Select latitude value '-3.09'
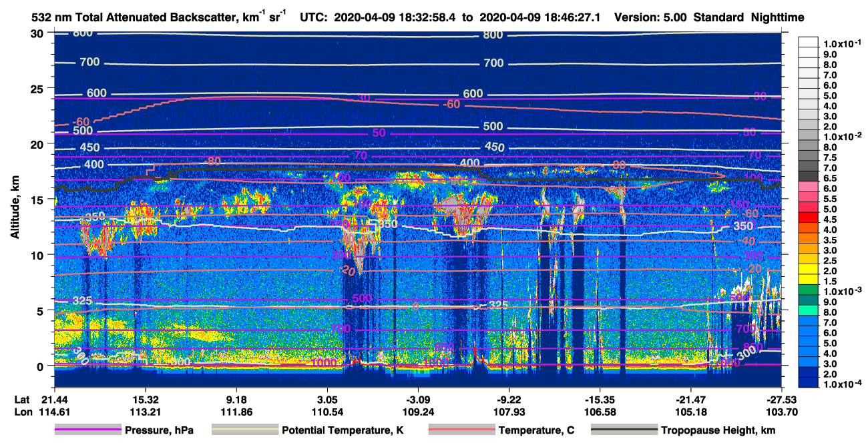The width and height of the screenshot is (868, 445). [x=418, y=399]
